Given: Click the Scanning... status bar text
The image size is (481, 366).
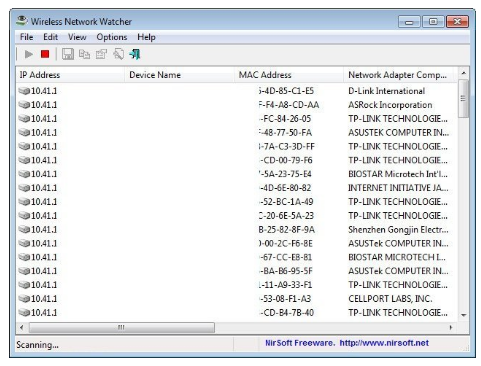Looking at the screenshot, I should point(37,345).
